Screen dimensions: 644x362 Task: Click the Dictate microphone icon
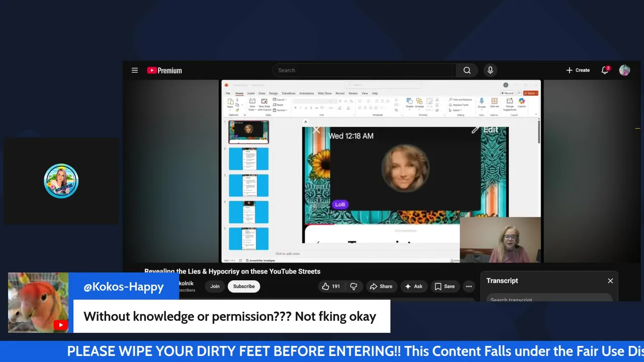pos(481,101)
